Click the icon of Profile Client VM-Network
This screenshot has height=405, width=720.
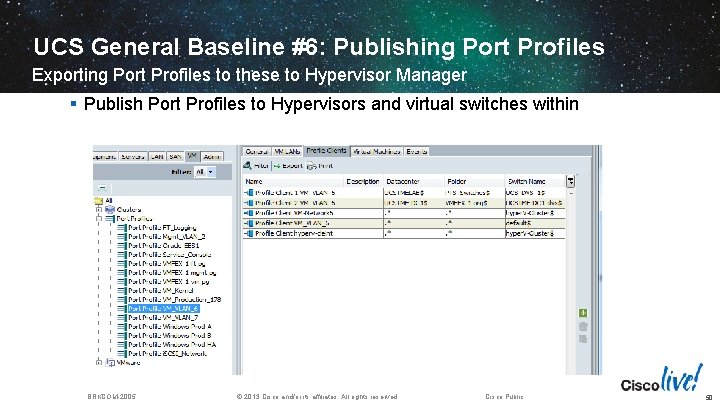pyautogui.click(x=249, y=213)
